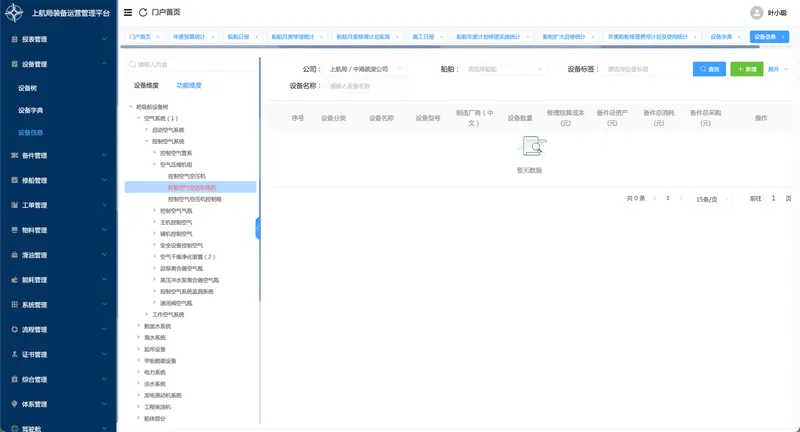Open the user avatar icon
The width and height of the screenshot is (800, 432).
757,13
